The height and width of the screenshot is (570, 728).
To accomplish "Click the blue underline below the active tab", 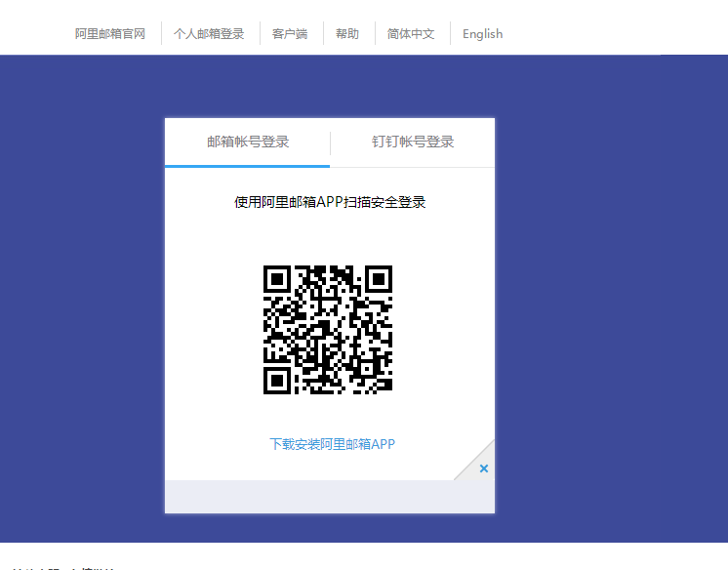I will point(247,166).
